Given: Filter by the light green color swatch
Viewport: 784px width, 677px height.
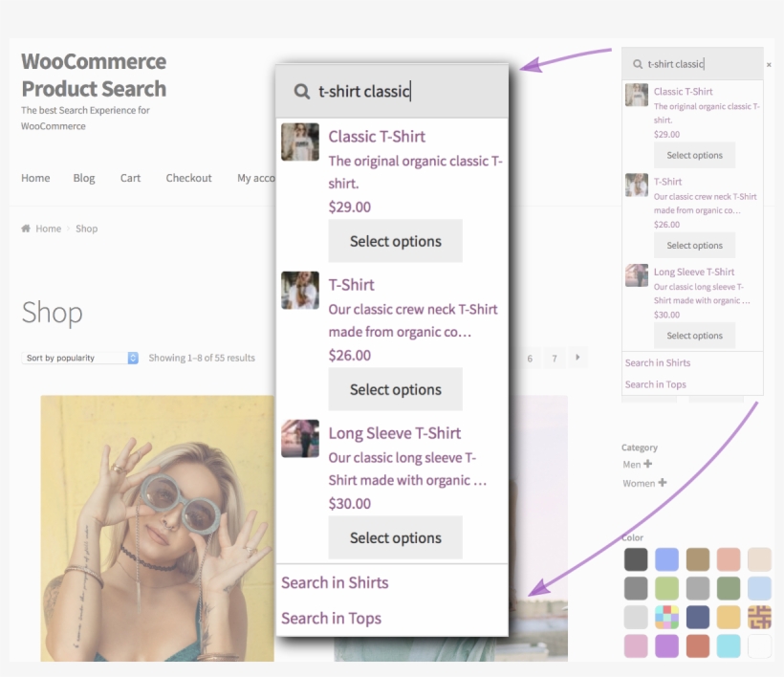Looking at the screenshot, I should [x=667, y=588].
